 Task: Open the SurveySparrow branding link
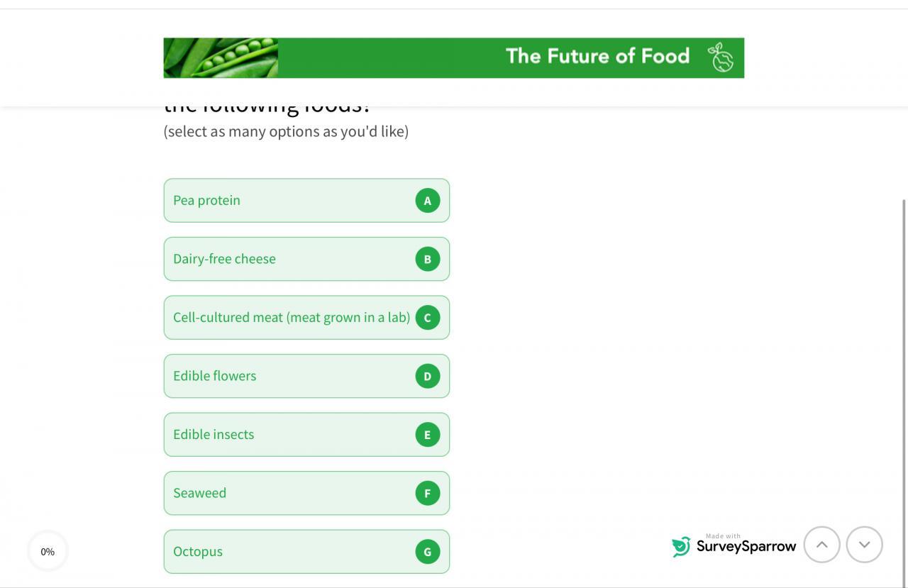[x=734, y=545]
